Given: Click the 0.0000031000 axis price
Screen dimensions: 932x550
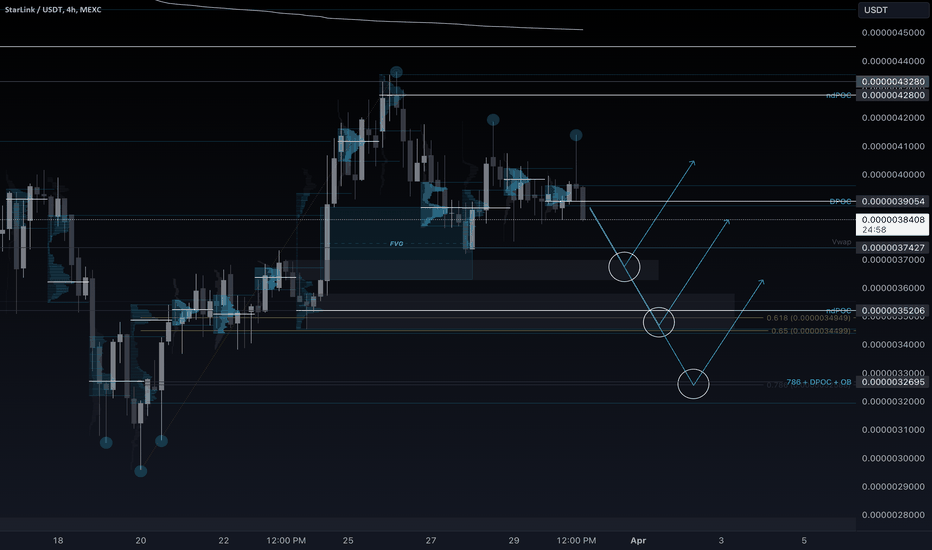Looking at the screenshot, I should pos(893,430).
